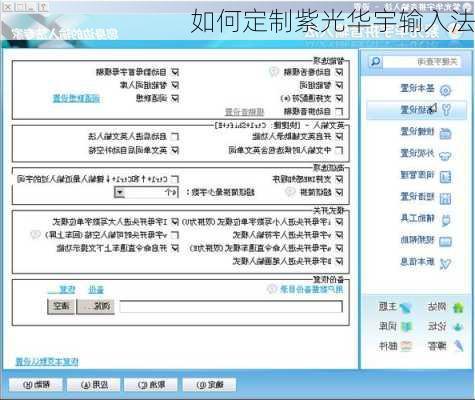Click the 取消(C) button
475x400 pixels.
click(151, 385)
